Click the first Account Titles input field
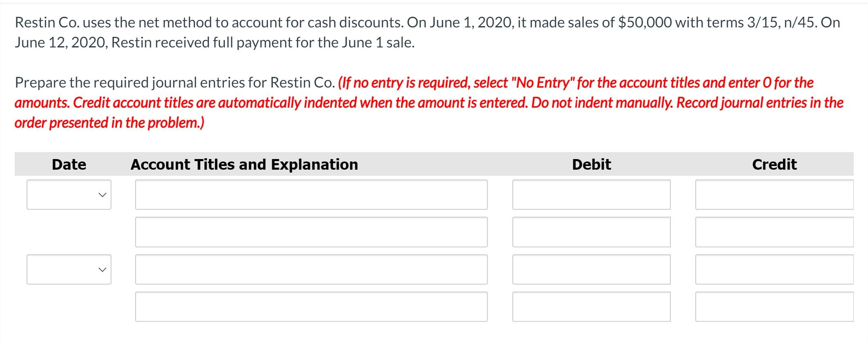868x341 pixels. (x=312, y=195)
